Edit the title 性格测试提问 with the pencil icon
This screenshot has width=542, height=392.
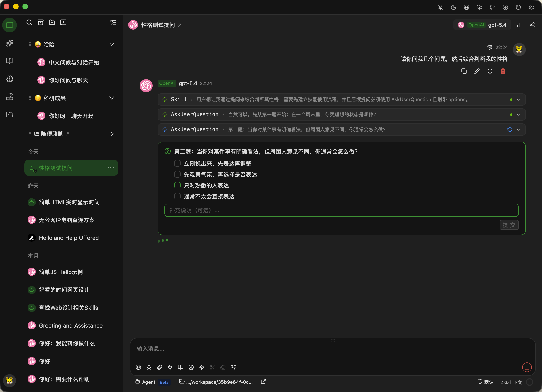[179, 25]
